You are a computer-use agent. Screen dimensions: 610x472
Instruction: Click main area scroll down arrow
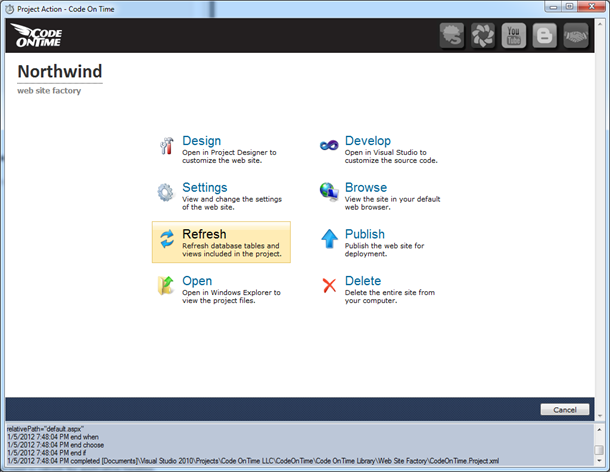point(599,416)
